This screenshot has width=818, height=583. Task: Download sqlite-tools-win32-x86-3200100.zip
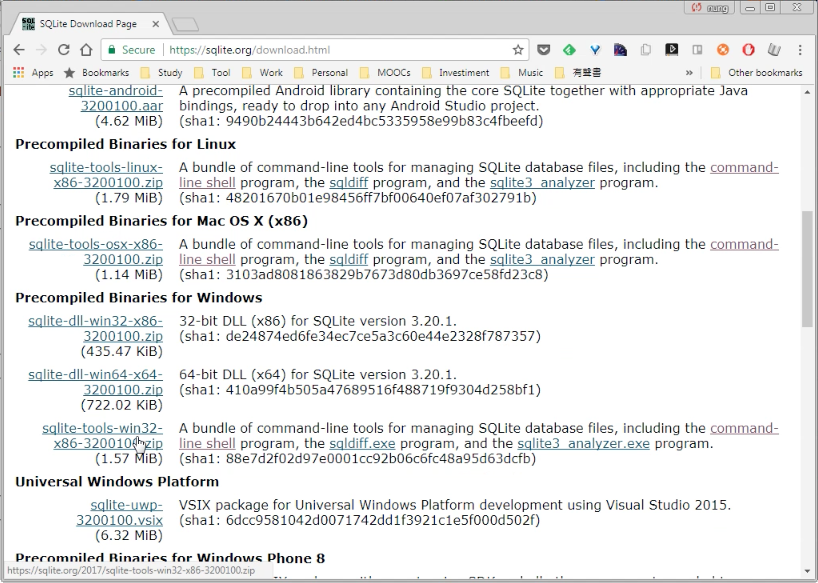102,435
